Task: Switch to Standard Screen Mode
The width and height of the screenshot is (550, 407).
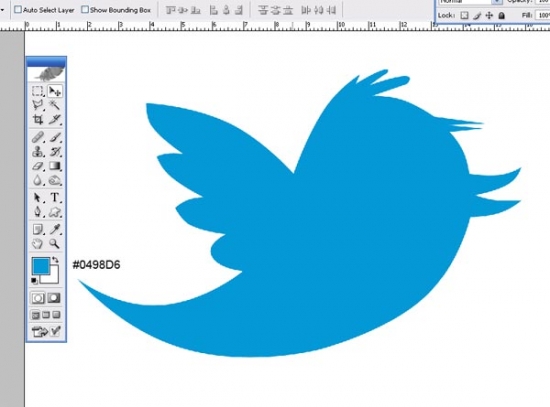Action: pyautogui.click(x=35, y=315)
